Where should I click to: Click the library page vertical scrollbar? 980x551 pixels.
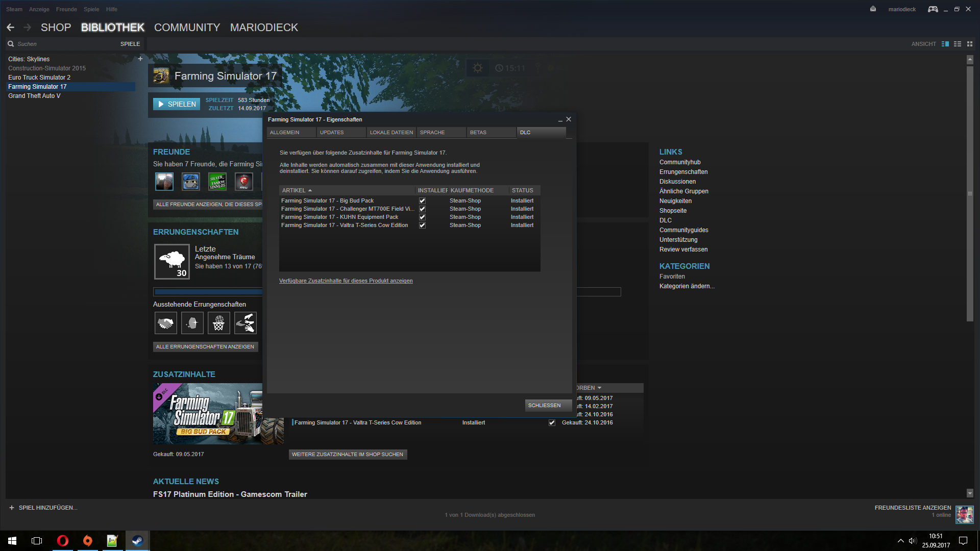pos(970,194)
